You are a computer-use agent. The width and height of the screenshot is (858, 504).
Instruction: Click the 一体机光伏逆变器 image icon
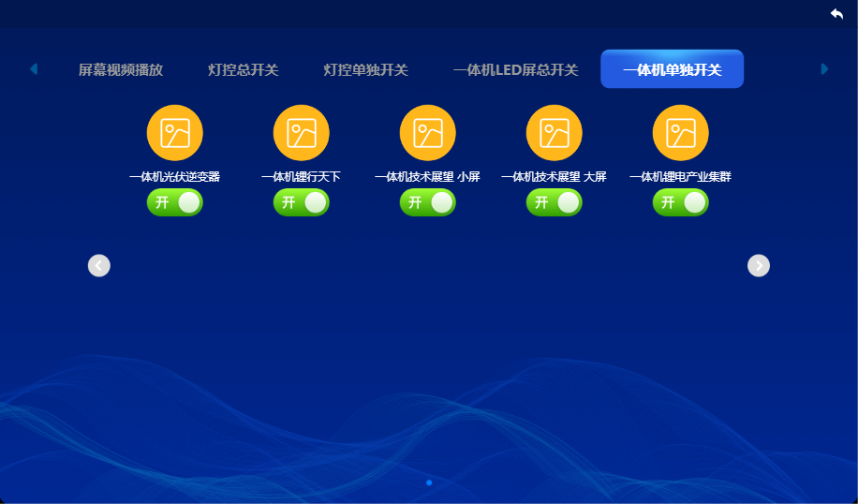pos(175,133)
